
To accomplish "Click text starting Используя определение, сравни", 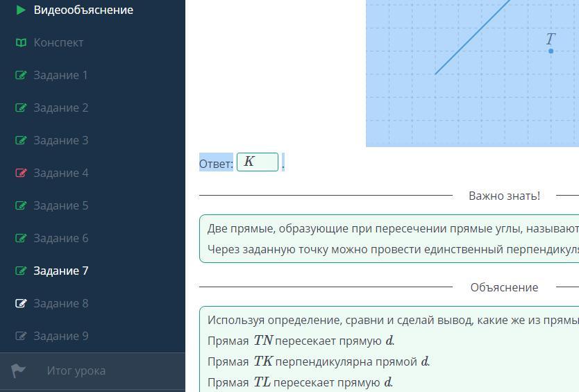I will (x=393, y=320).
